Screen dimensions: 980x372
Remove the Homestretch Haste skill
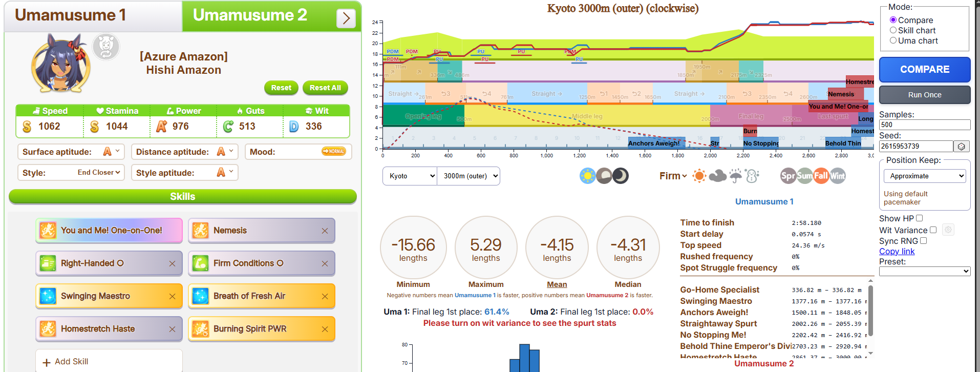(172, 329)
